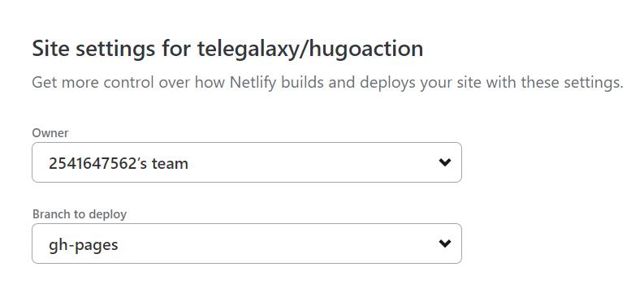The width and height of the screenshot is (644, 306).
Task: Click empty area inside the branch combo box
Action: click(x=279, y=244)
